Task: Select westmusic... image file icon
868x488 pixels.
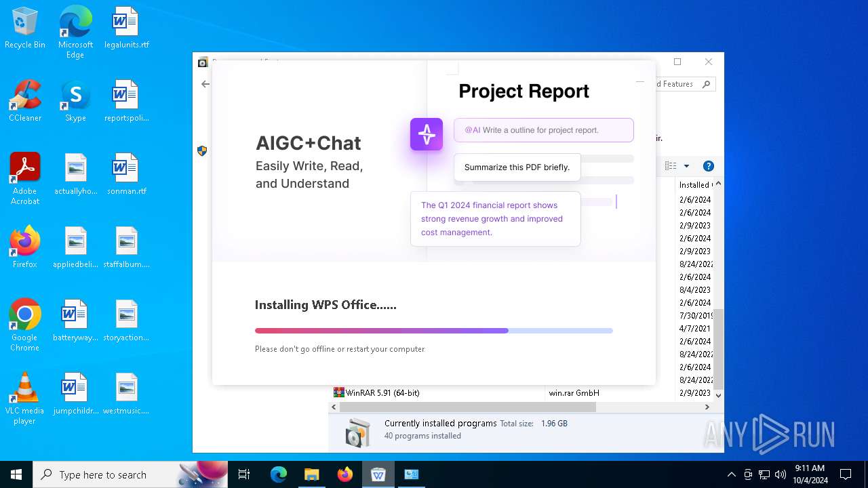Action: 126,394
